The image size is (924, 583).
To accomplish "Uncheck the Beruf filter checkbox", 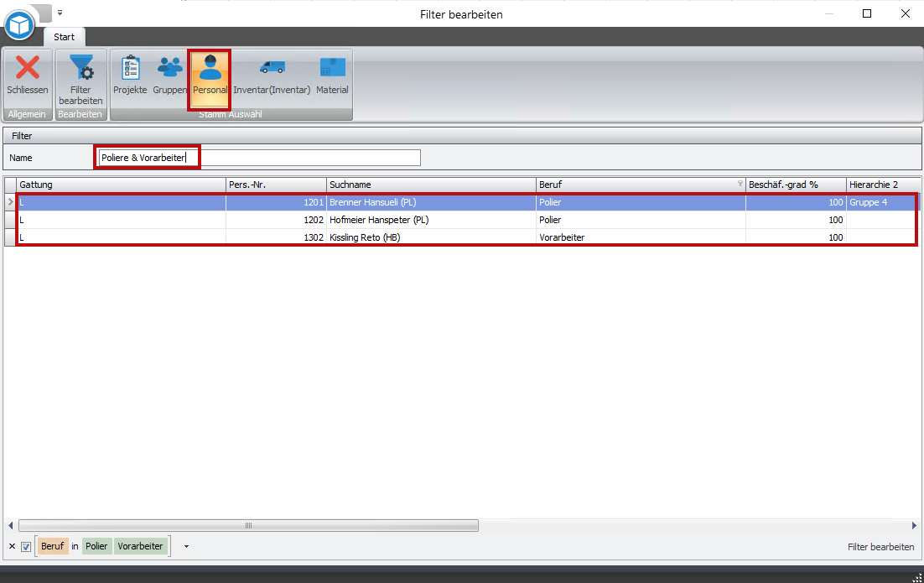I will click(x=26, y=547).
